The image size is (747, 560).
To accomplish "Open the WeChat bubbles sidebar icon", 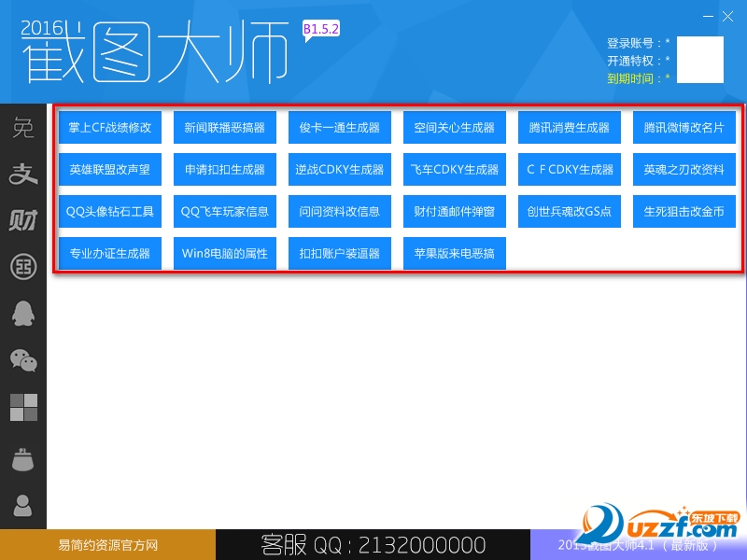I will point(23,360).
